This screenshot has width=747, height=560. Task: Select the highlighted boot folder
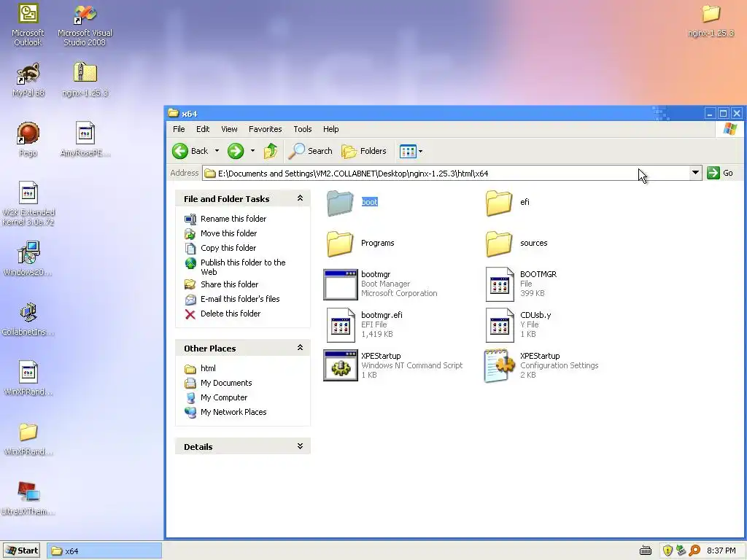click(352, 203)
